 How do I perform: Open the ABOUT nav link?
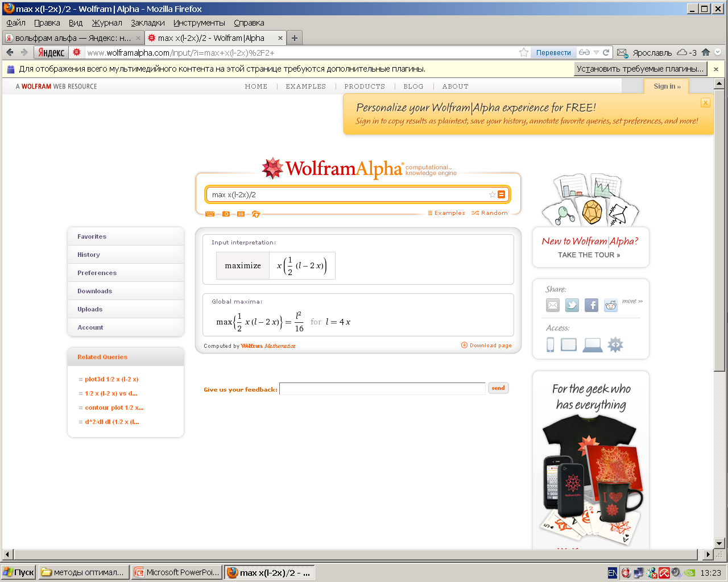tap(456, 86)
